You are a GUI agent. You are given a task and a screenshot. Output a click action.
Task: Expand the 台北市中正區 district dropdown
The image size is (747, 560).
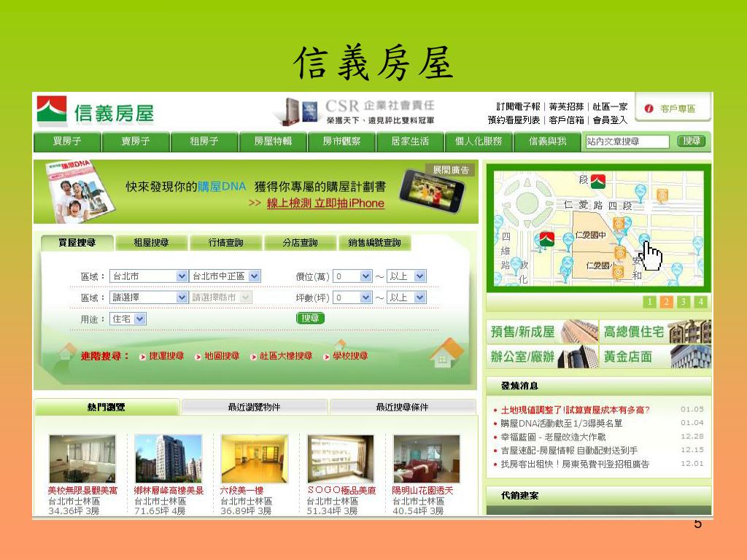[x=225, y=276]
